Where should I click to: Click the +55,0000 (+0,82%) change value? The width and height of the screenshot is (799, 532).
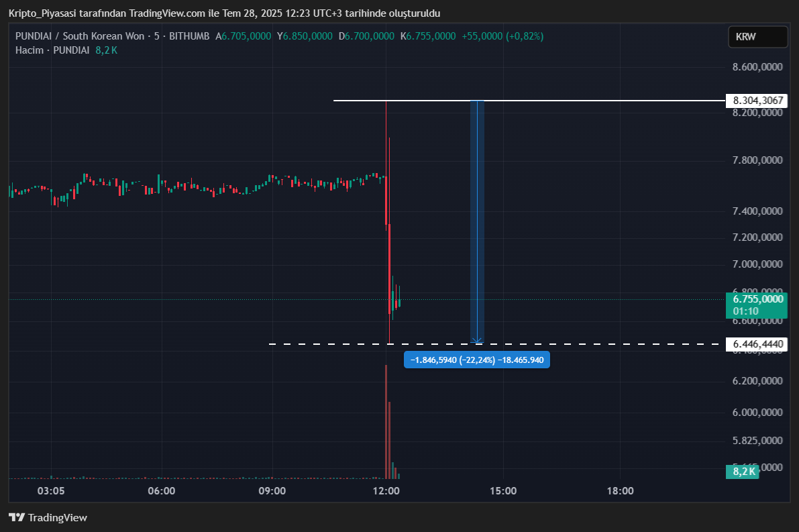click(x=502, y=36)
